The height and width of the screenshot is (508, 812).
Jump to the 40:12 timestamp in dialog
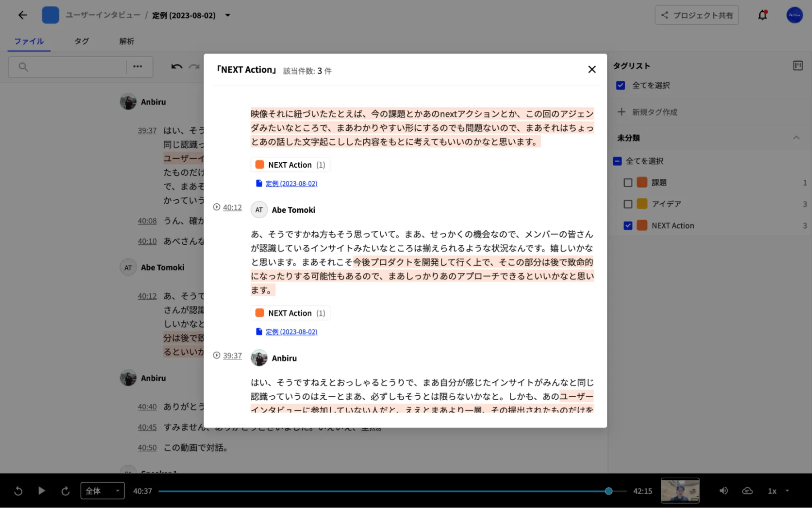click(232, 207)
